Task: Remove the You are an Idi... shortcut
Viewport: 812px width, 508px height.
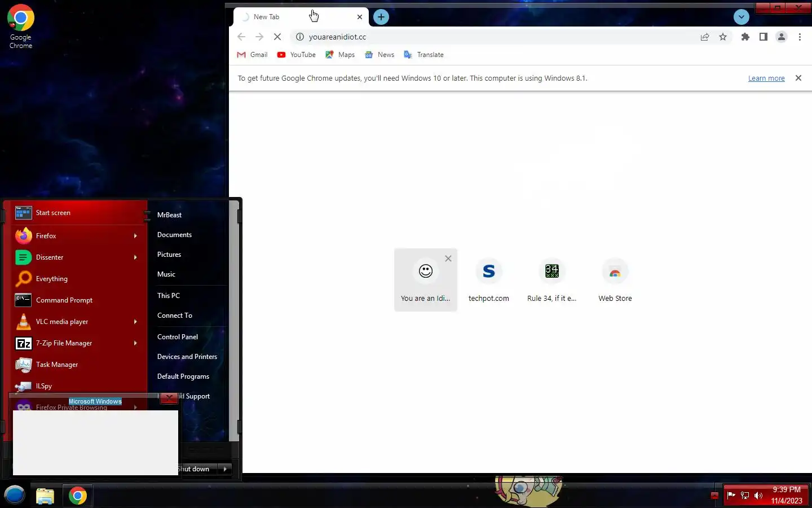Action: [448, 259]
